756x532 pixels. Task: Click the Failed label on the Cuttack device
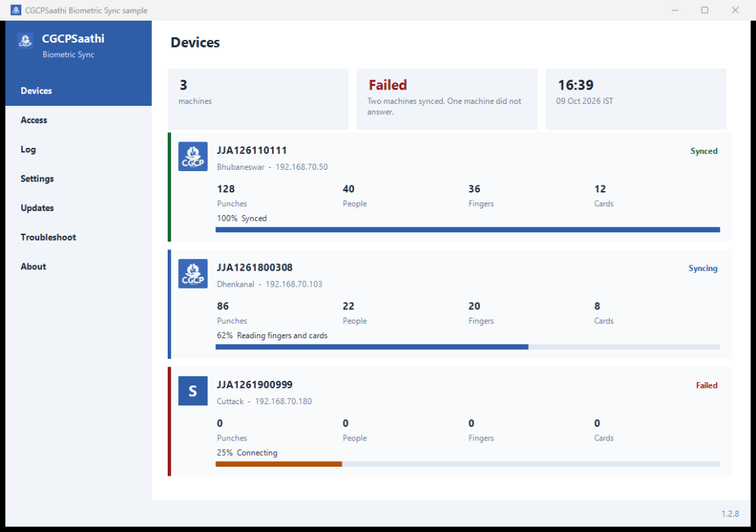[x=707, y=386]
